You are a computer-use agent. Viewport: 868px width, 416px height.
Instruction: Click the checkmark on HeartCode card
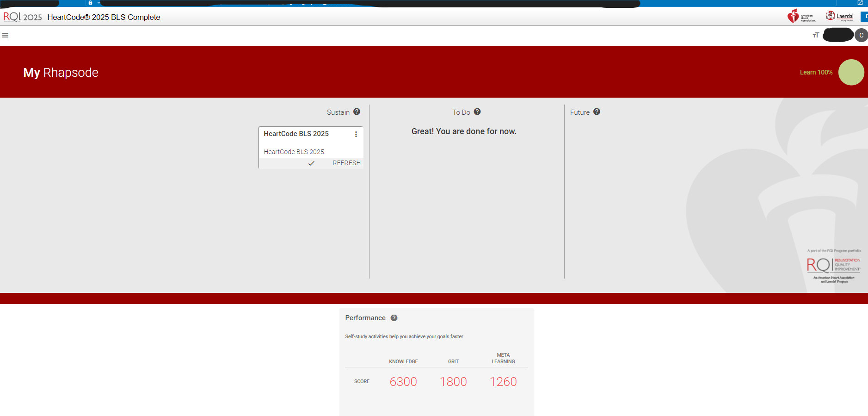pos(311,163)
